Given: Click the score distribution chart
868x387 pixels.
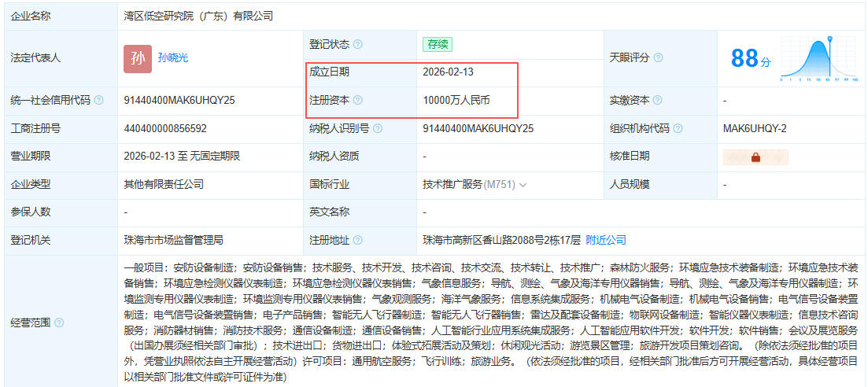Looking at the screenshot, I should tap(819, 59).
